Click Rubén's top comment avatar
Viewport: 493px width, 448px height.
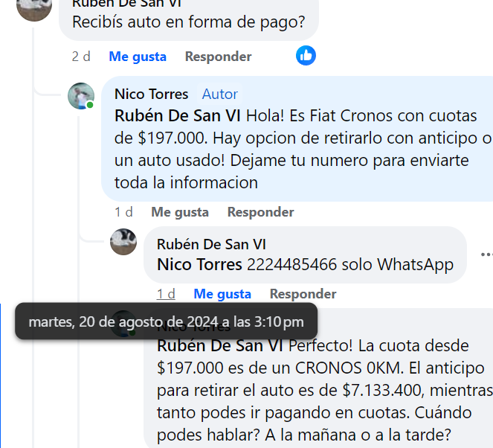[34, 10]
